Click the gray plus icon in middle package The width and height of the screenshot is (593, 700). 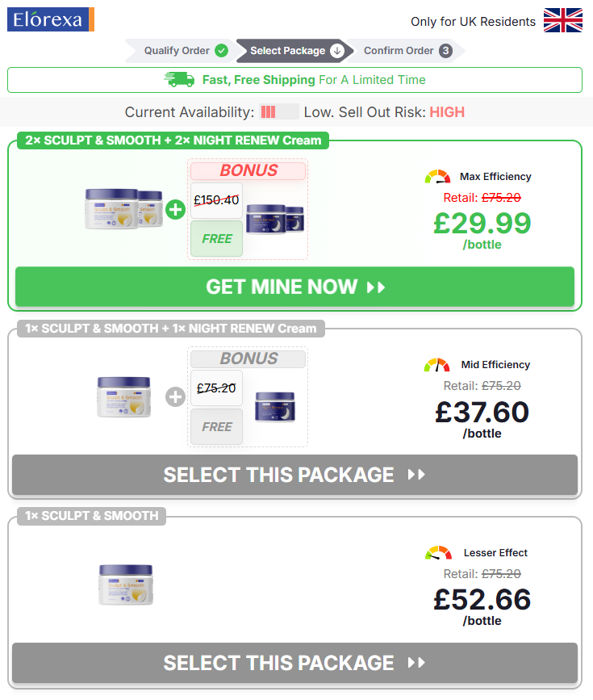click(175, 396)
